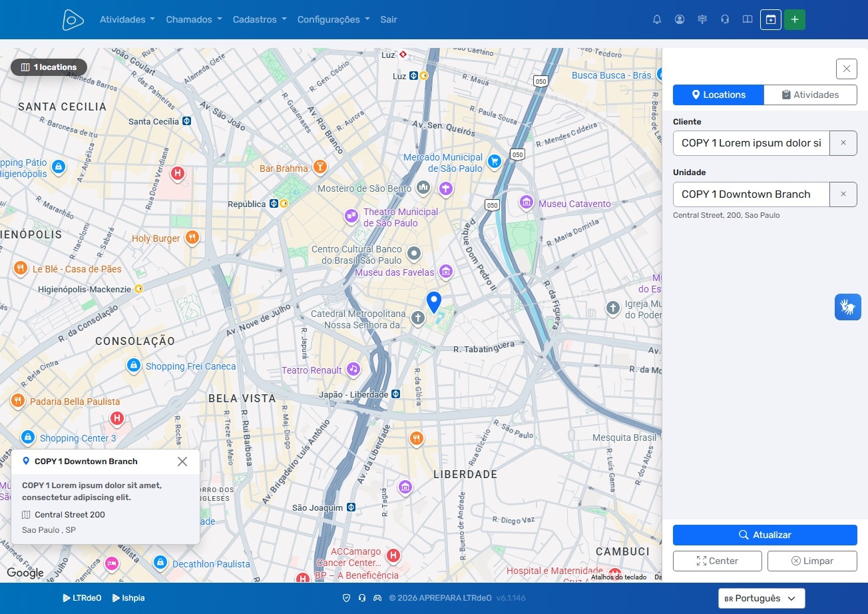Click the Decathlon Paulista map marker
The height and width of the screenshot is (614, 868).
[160, 563]
